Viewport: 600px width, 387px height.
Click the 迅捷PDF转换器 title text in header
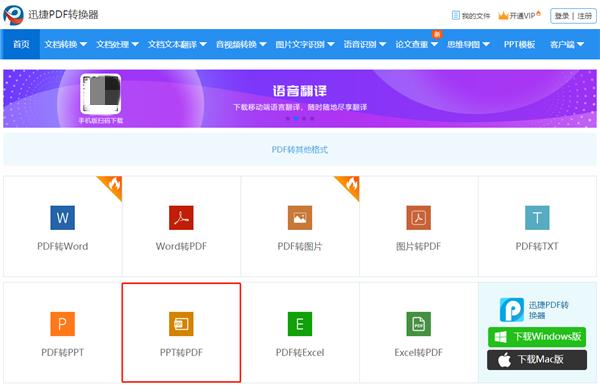pyautogui.click(x=63, y=15)
